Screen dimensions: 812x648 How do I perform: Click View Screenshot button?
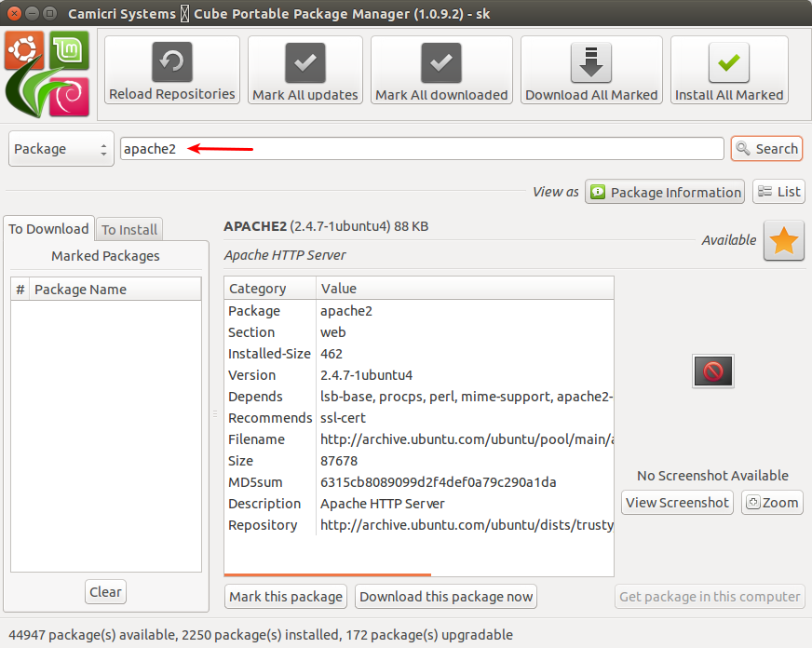[677, 503]
